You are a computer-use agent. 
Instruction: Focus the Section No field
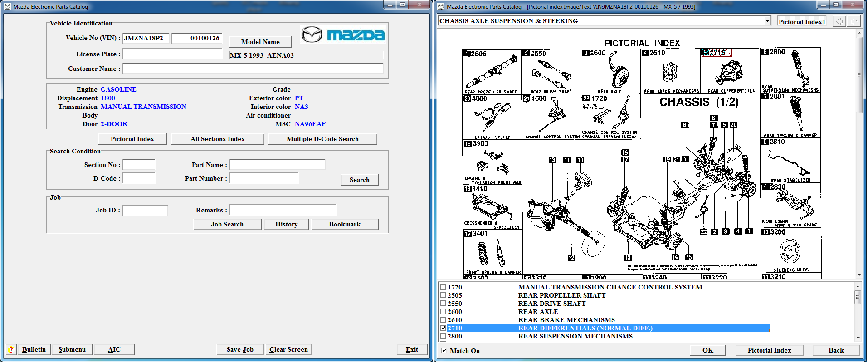pyautogui.click(x=139, y=164)
